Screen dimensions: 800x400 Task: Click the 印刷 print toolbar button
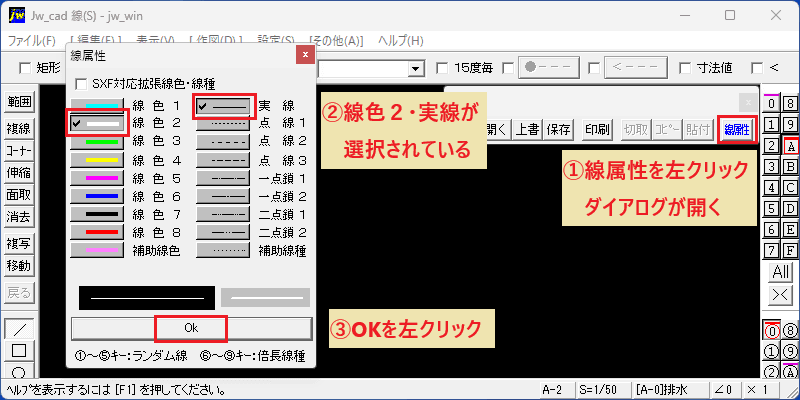pos(597,130)
